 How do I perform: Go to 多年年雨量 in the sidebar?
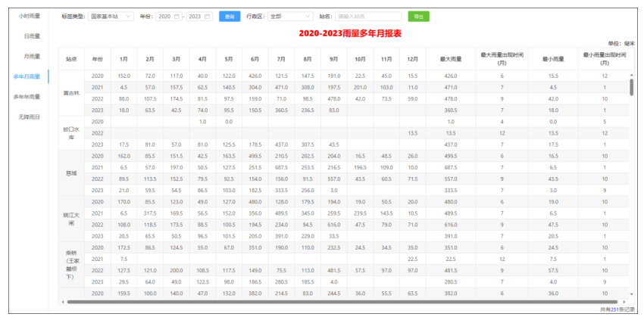(27, 97)
